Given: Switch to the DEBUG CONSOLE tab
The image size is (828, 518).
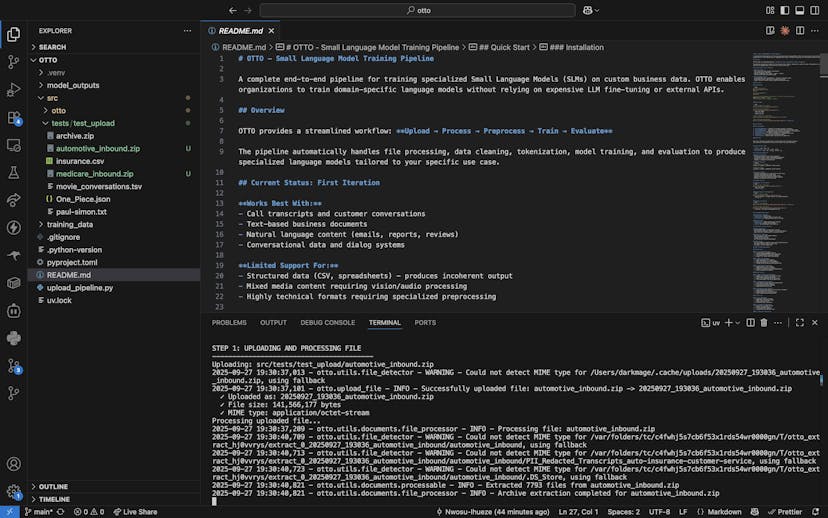Looking at the screenshot, I should click(x=327, y=323).
